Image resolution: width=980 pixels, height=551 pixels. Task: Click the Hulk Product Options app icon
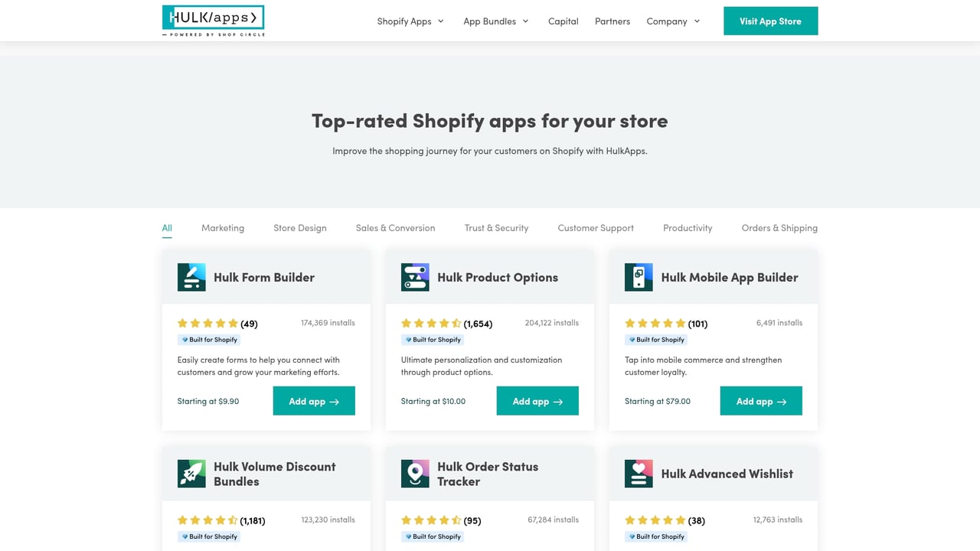click(x=415, y=277)
